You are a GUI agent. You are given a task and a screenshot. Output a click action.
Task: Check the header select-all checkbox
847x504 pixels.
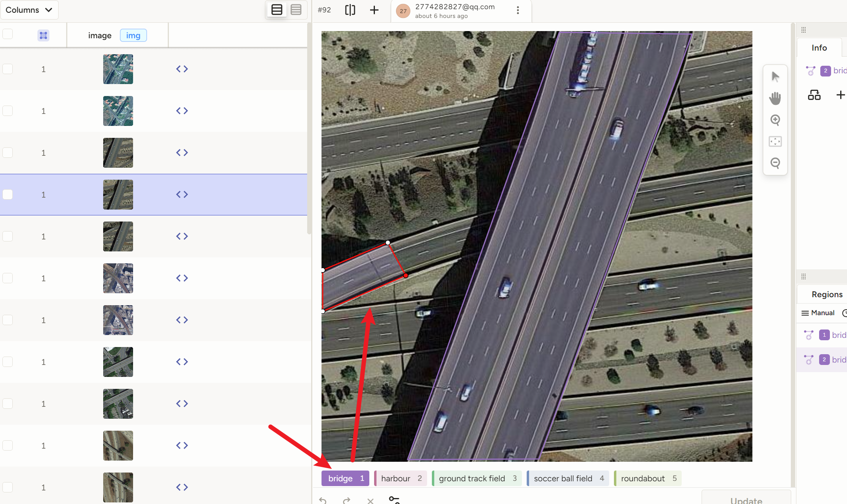pyautogui.click(x=8, y=34)
